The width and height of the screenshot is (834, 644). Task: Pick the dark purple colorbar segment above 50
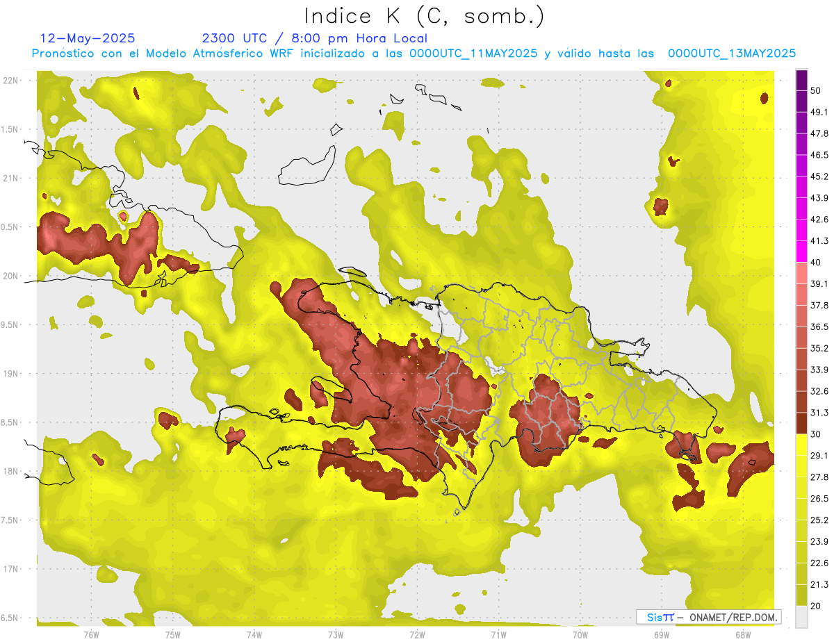point(802,80)
